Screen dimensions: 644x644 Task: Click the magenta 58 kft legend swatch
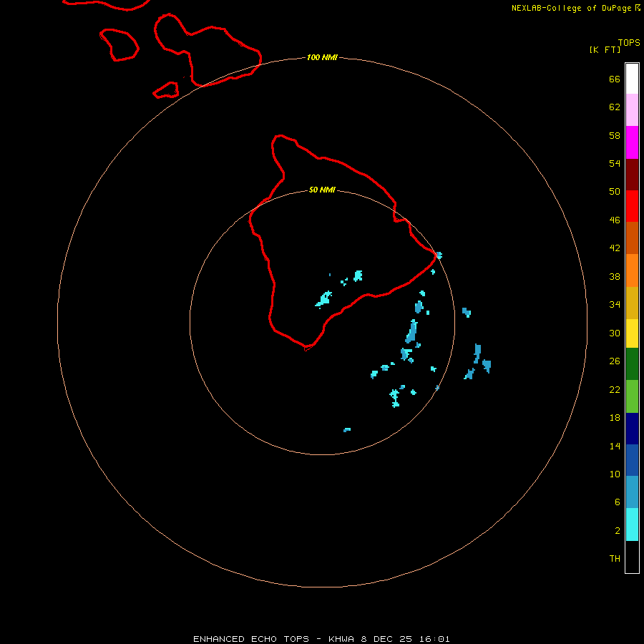632,142
